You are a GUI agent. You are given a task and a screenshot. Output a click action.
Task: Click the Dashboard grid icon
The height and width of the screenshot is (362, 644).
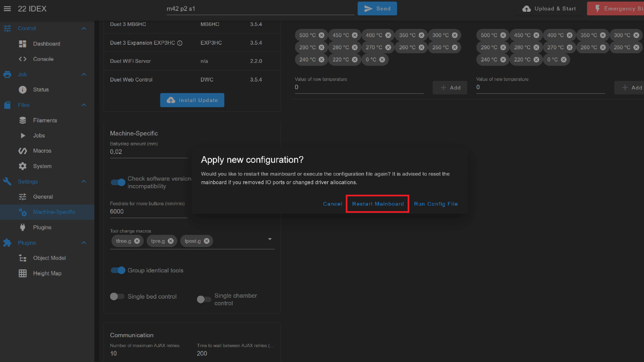(23, 44)
